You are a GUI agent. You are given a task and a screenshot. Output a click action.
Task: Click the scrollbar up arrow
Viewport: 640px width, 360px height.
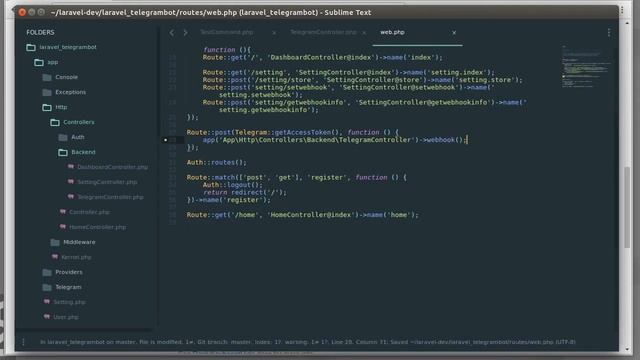(x=627, y=23)
